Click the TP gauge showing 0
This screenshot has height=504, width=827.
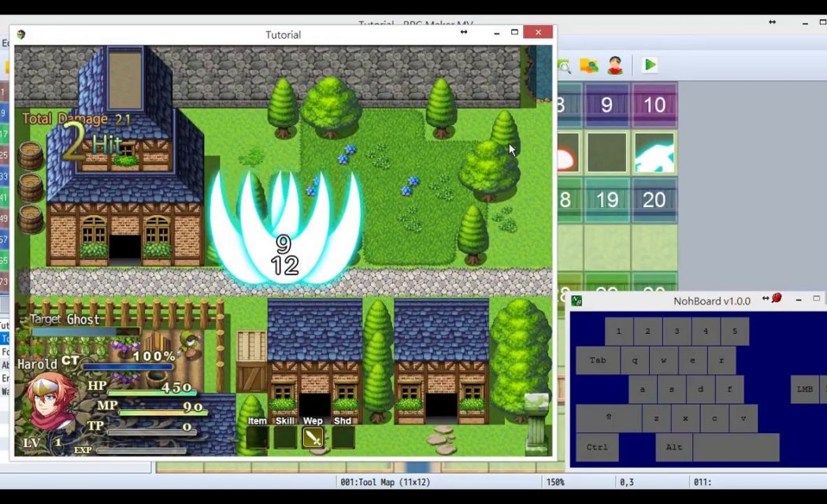point(152,431)
